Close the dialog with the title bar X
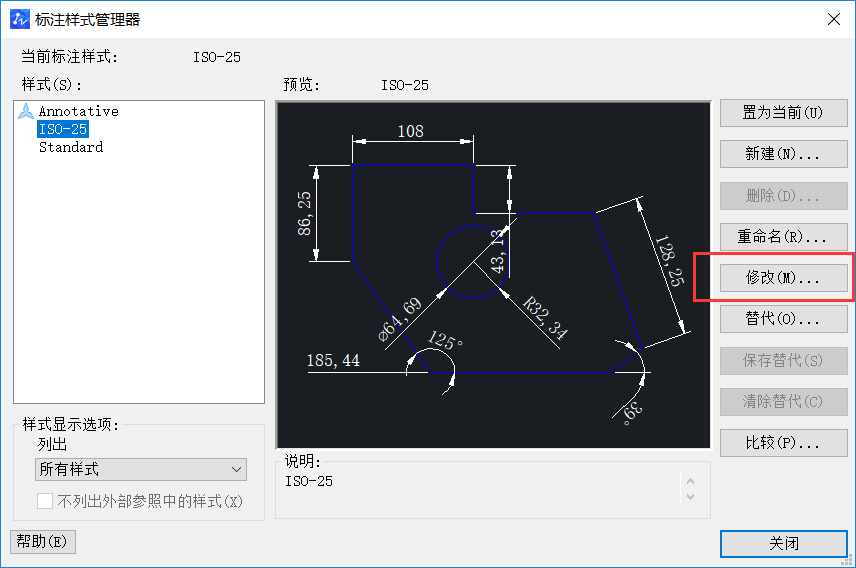 click(832, 19)
